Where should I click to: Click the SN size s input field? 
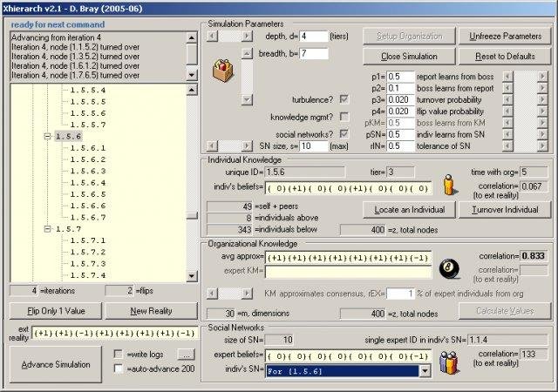pos(314,145)
